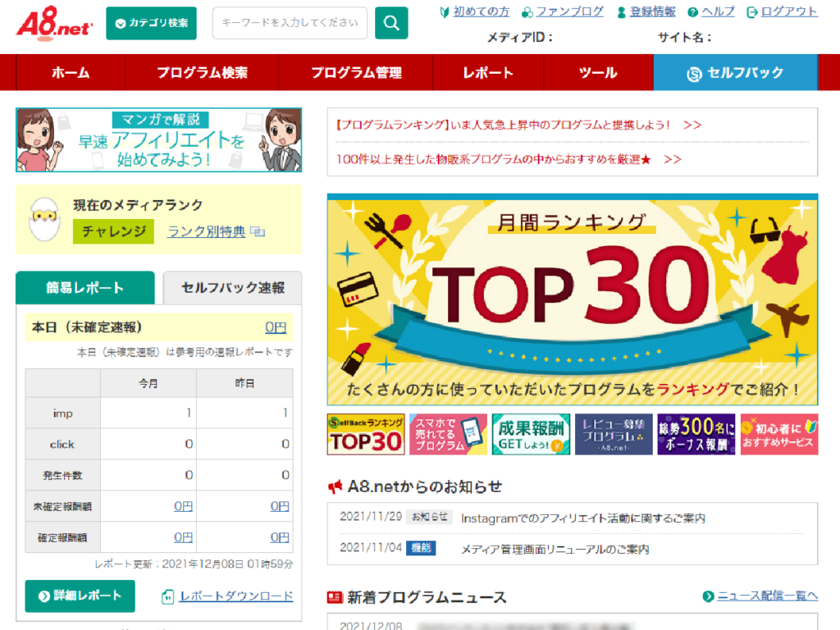This screenshot has height=630, width=840.
Task: Open the 初心者におすすめサービス thumbnail
Action: pos(779,434)
